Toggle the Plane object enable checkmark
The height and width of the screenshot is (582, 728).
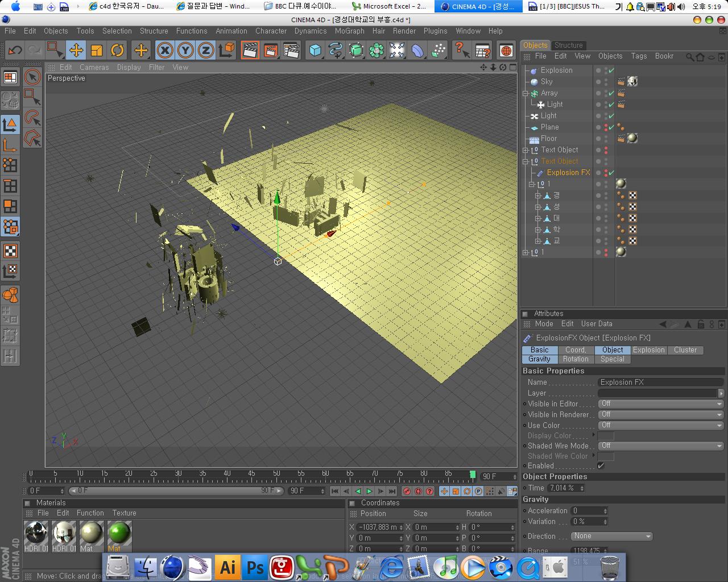(x=611, y=127)
